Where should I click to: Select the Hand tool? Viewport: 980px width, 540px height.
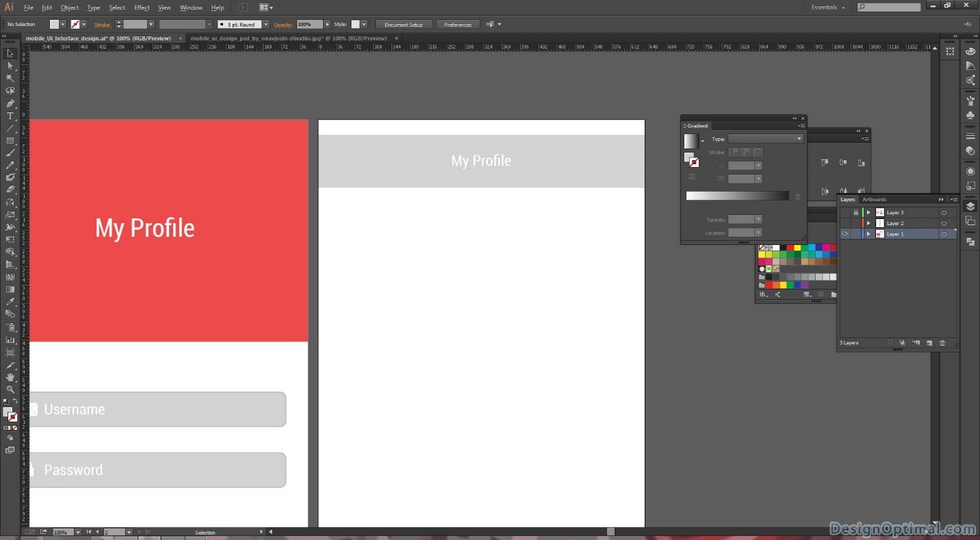pyautogui.click(x=10, y=376)
